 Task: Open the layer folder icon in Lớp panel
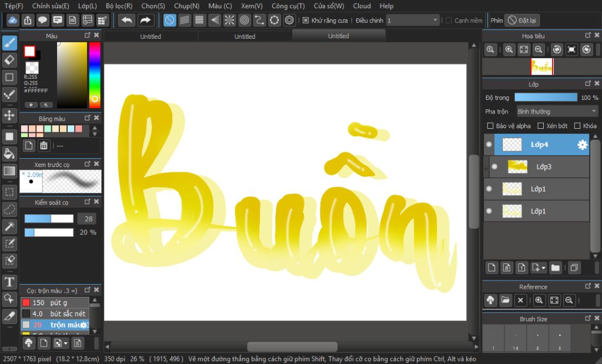[555, 268]
